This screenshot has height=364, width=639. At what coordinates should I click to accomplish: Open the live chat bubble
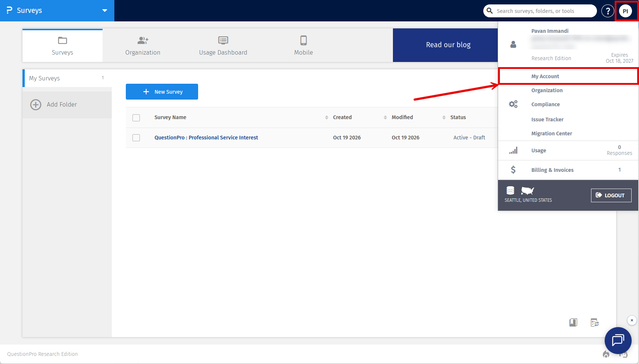[x=618, y=340]
